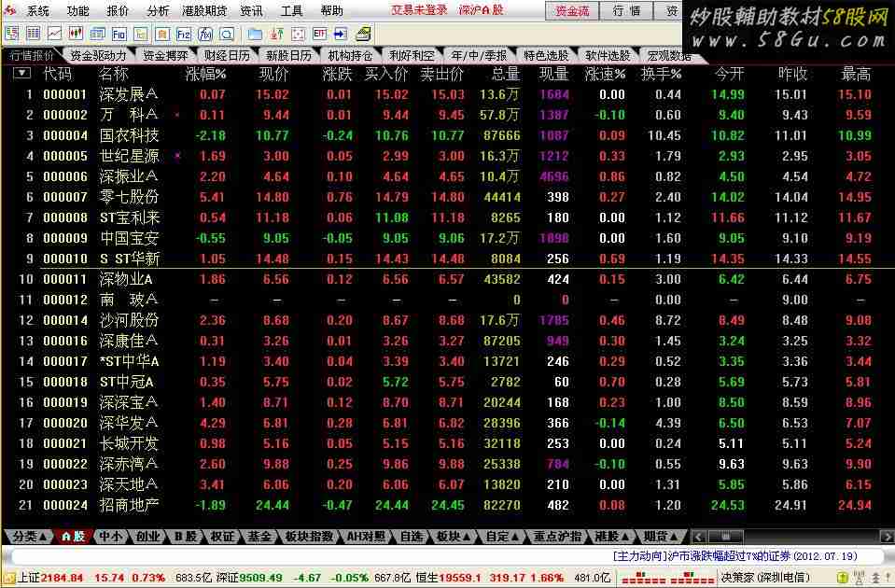Switch to the 财经日历 tab
Screen dimensions: 895x588
click(227, 55)
